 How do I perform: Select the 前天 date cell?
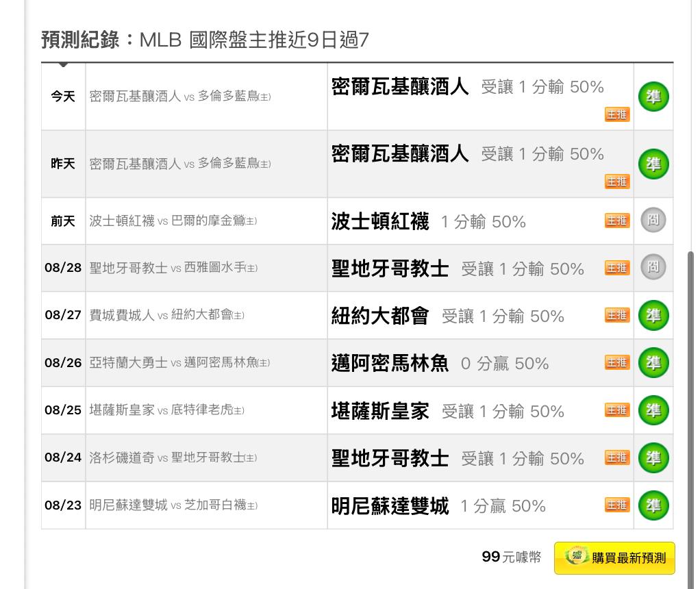[63, 221]
